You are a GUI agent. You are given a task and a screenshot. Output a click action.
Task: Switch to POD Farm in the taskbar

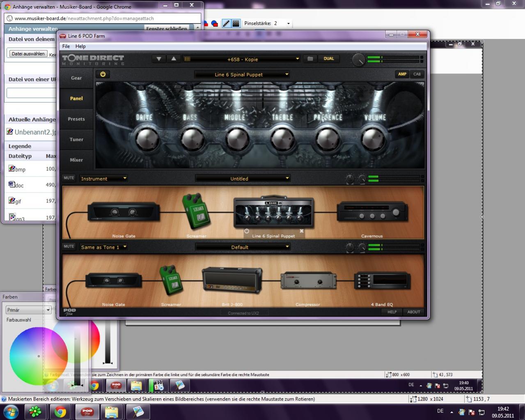(87, 412)
